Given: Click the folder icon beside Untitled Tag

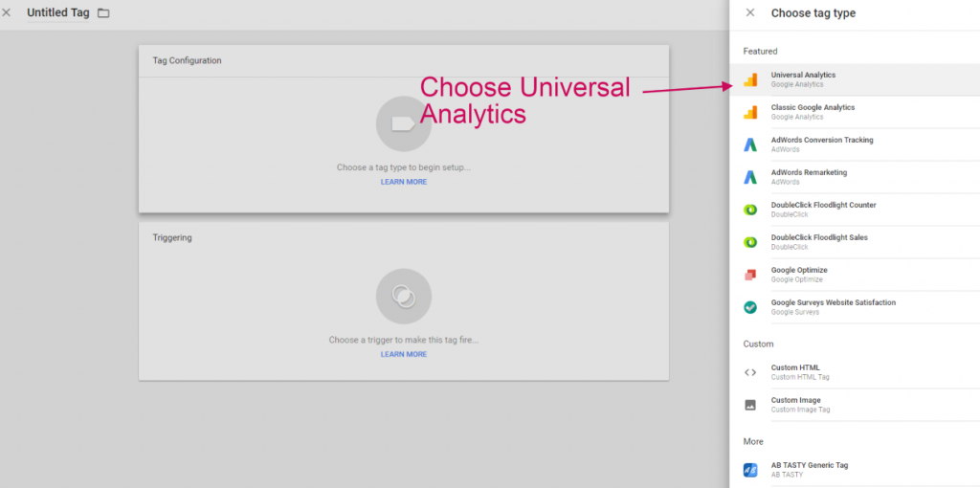Looking at the screenshot, I should point(103,13).
